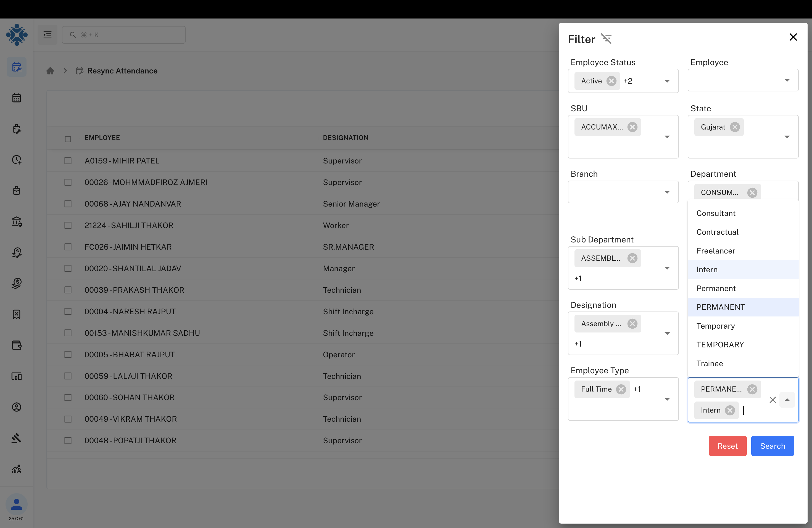Click the gavel icon in the sidebar
812x528 pixels.
click(x=16, y=438)
